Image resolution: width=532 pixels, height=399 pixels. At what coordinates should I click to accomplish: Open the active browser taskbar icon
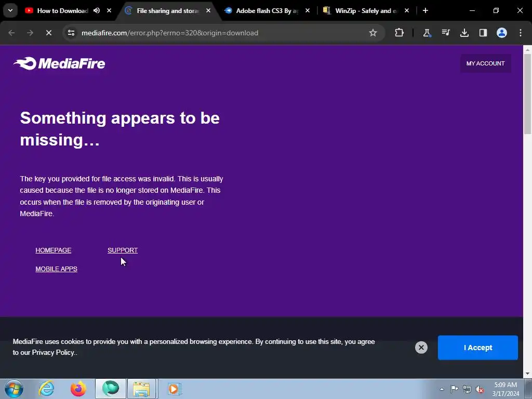111,389
